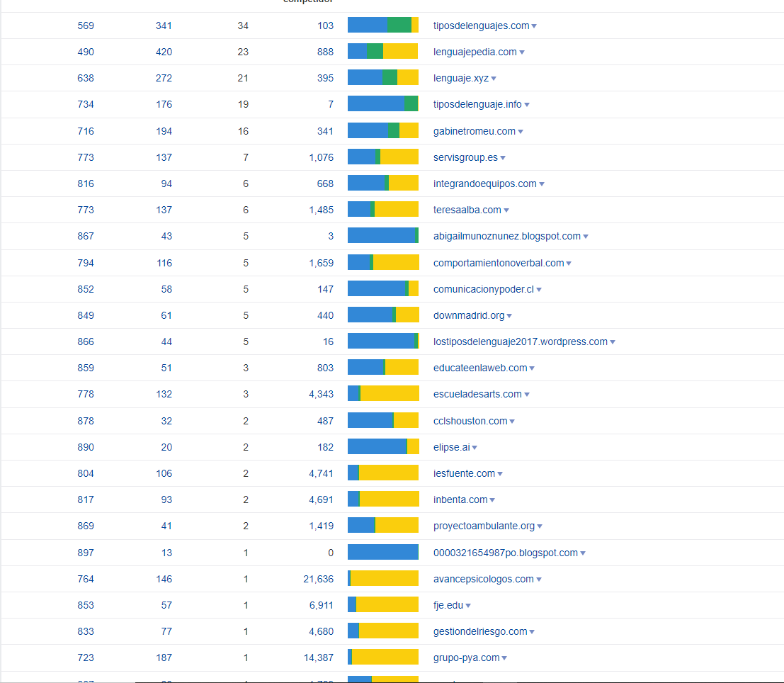Click the keyword overlap bar for integrandoequipos.com
This screenshot has height=683, width=784.
[383, 184]
